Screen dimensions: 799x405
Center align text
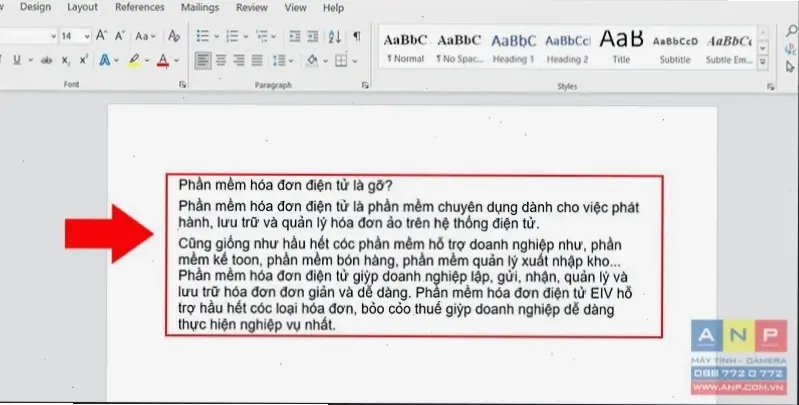pos(221,61)
